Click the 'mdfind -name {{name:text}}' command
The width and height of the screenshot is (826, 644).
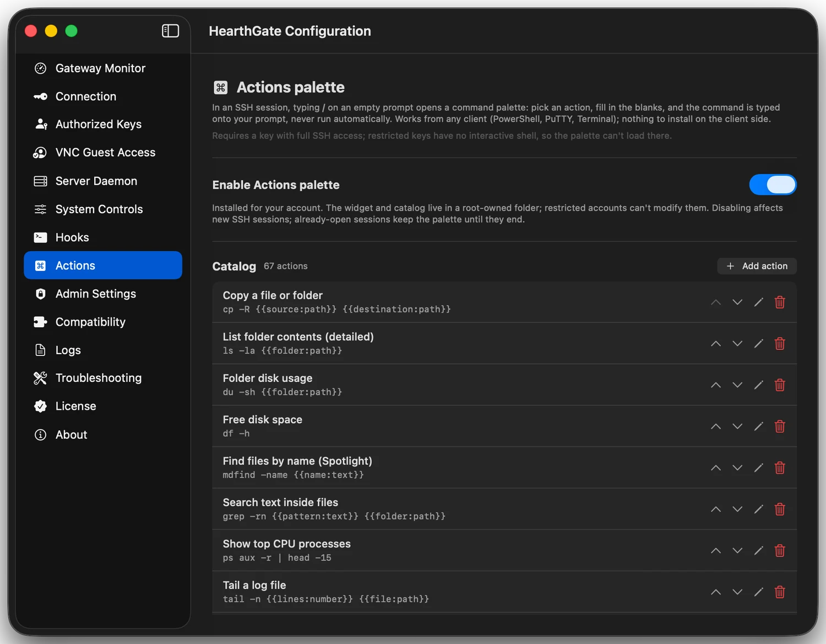(294, 475)
